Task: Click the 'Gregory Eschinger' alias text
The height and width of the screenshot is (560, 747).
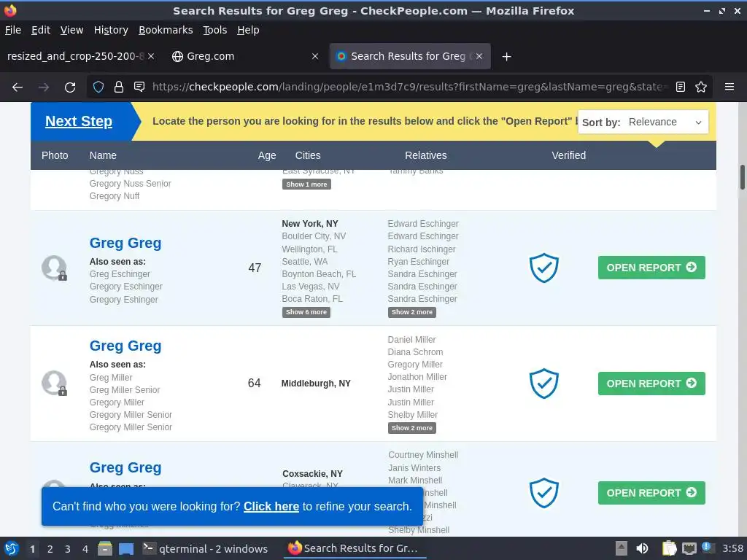Action: click(x=125, y=287)
